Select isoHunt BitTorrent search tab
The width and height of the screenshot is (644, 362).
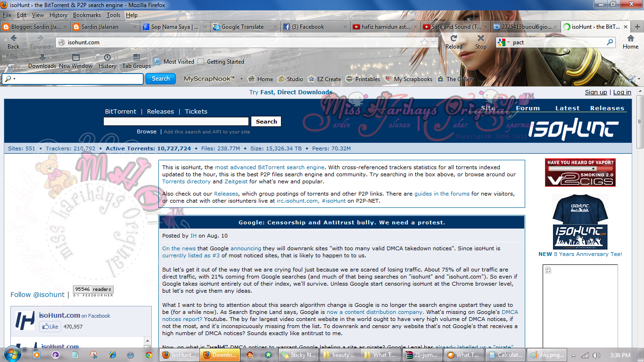point(120,112)
